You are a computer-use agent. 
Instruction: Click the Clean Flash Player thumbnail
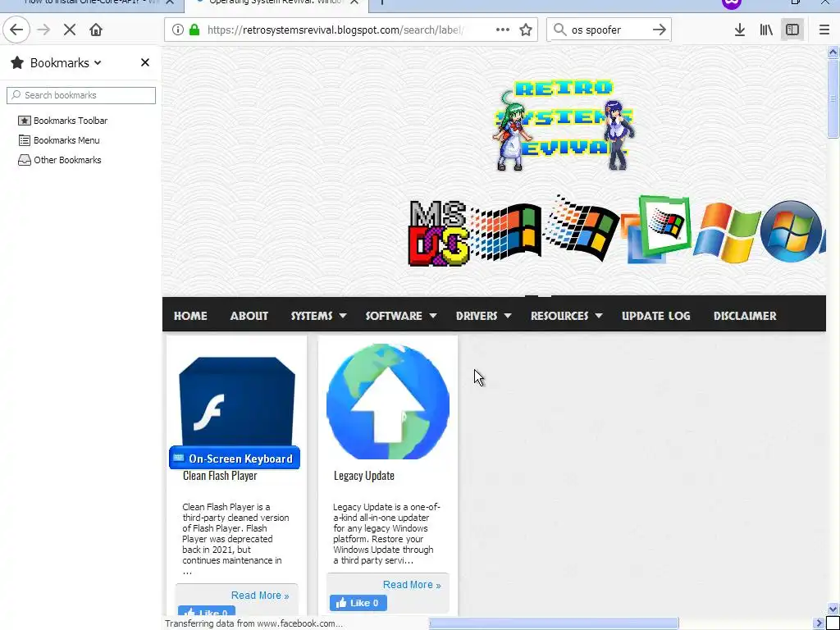click(x=237, y=400)
